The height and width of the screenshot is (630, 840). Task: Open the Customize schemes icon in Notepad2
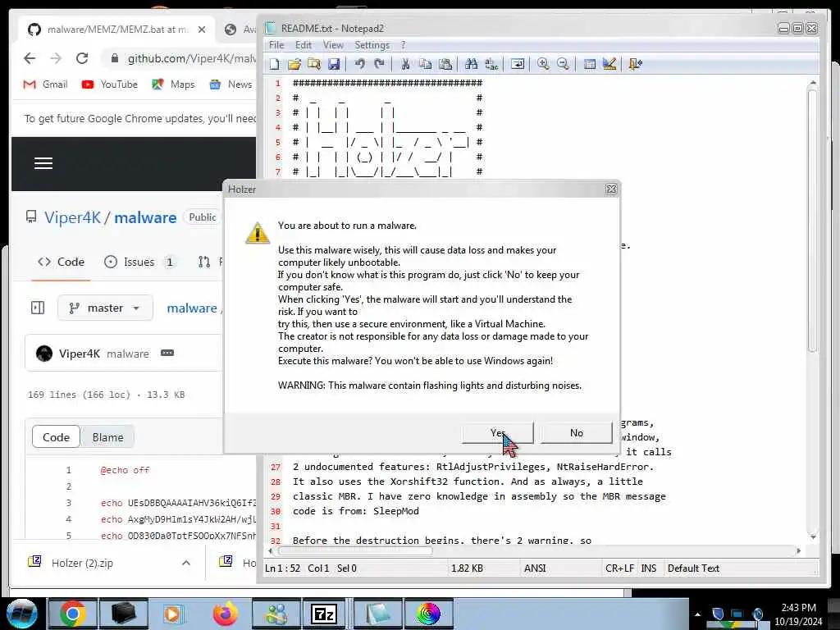pyautogui.click(x=609, y=64)
